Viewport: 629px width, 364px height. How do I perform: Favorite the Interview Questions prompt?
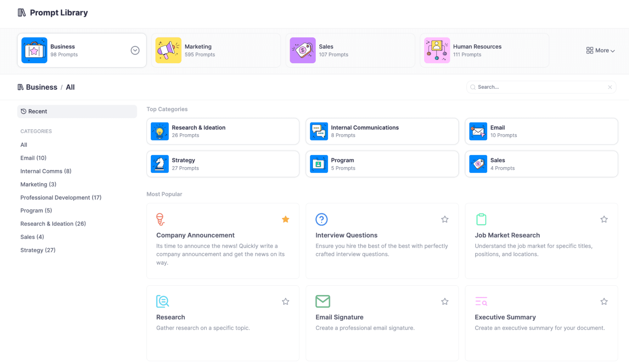pos(445,219)
